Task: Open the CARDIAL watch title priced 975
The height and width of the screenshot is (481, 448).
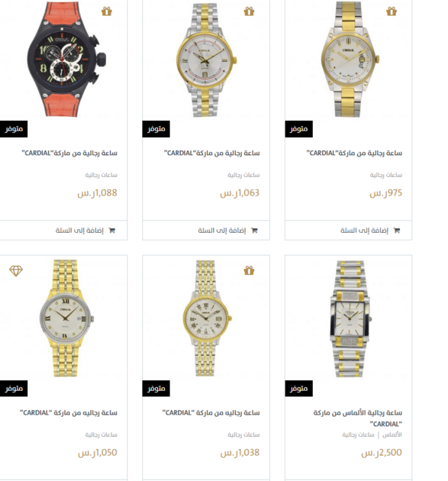Action: coord(354,153)
